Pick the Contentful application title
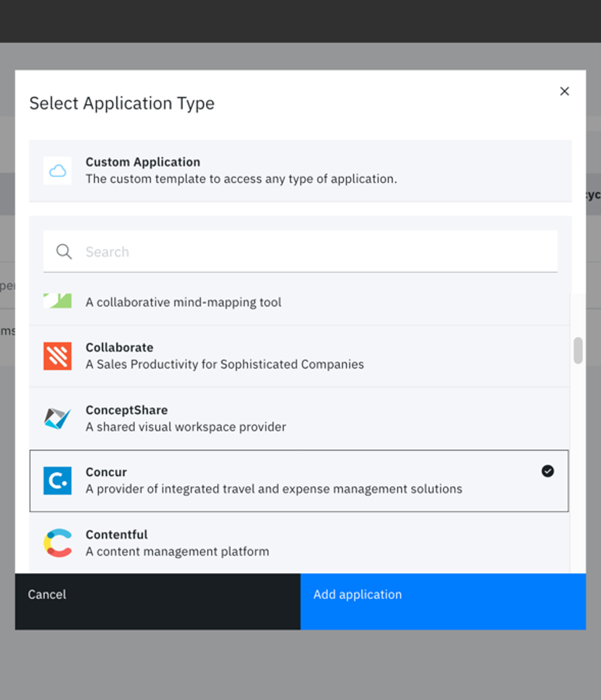This screenshot has height=700, width=601. 116,535
